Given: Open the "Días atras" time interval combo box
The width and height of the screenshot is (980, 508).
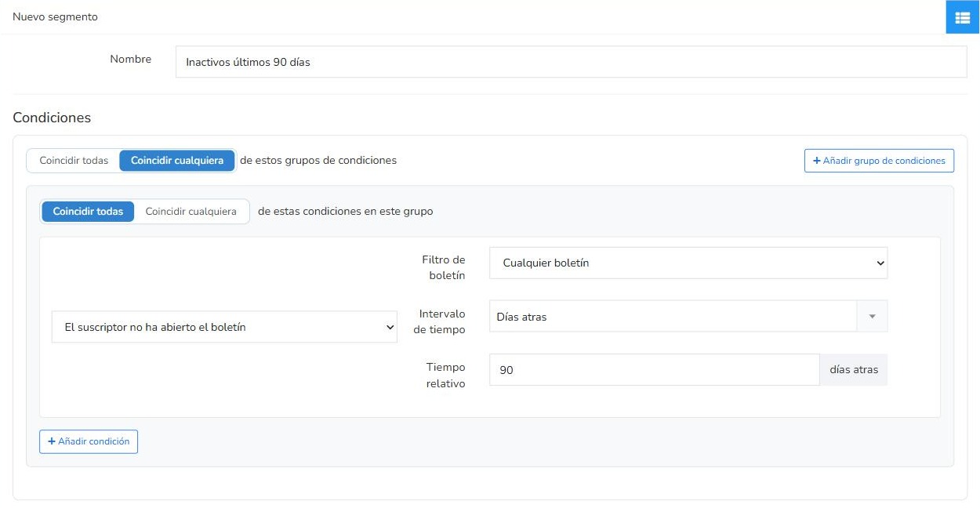Looking at the screenshot, I should point(688,317).
